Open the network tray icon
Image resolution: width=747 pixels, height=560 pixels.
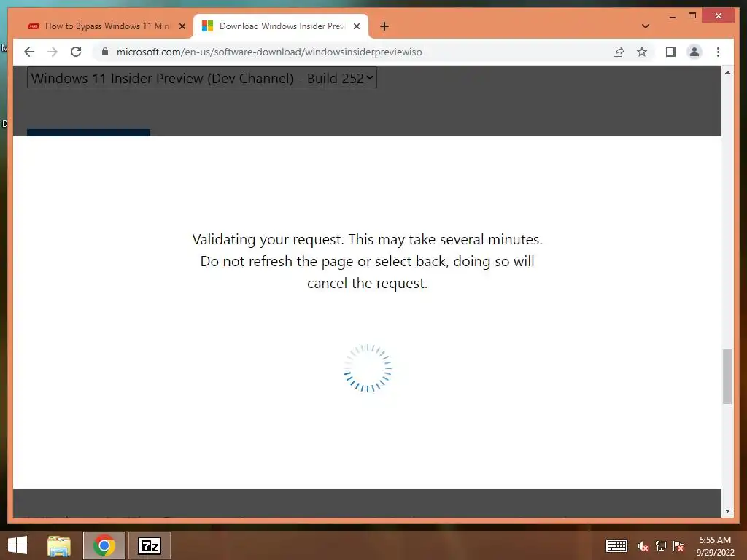tap(661, 546)
